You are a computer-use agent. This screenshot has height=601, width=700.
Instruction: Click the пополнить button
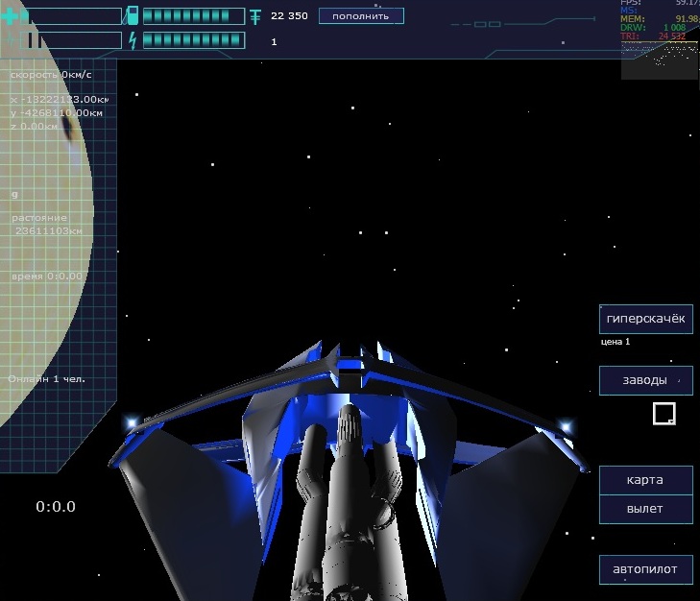361,16
